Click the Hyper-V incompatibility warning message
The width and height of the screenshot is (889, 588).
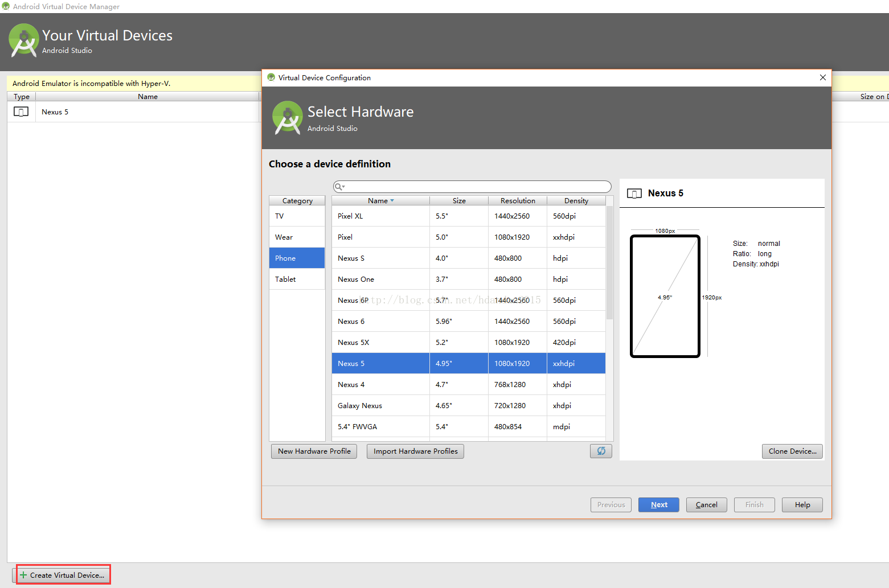[x=91, y=83]
